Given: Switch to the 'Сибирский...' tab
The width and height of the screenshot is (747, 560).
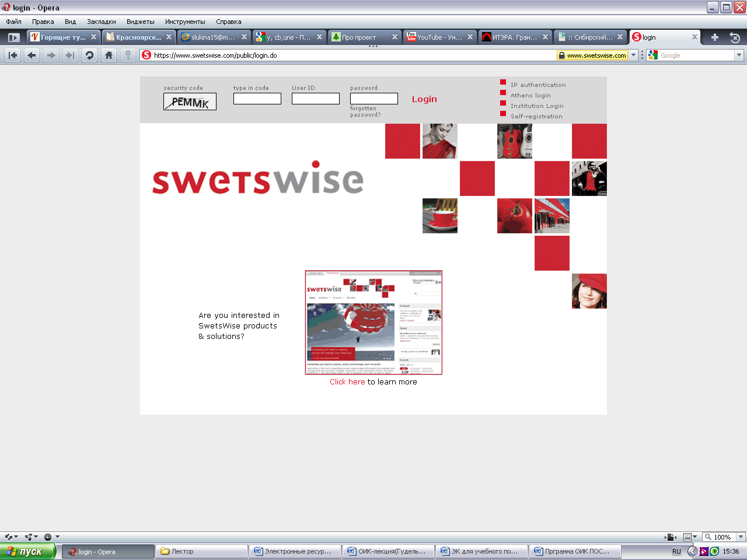Looking at the screenshot, I should (591, 37).
